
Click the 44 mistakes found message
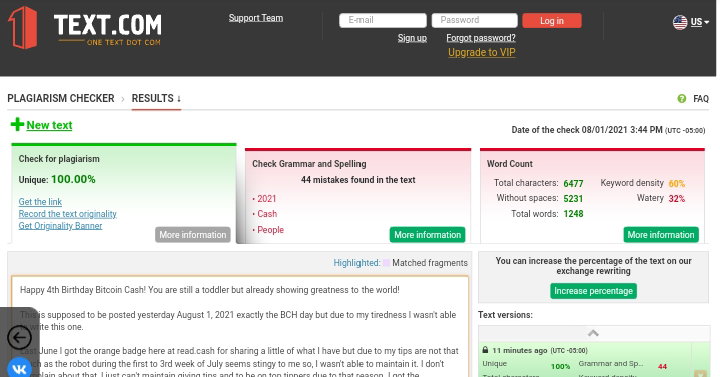pos(358,180)
